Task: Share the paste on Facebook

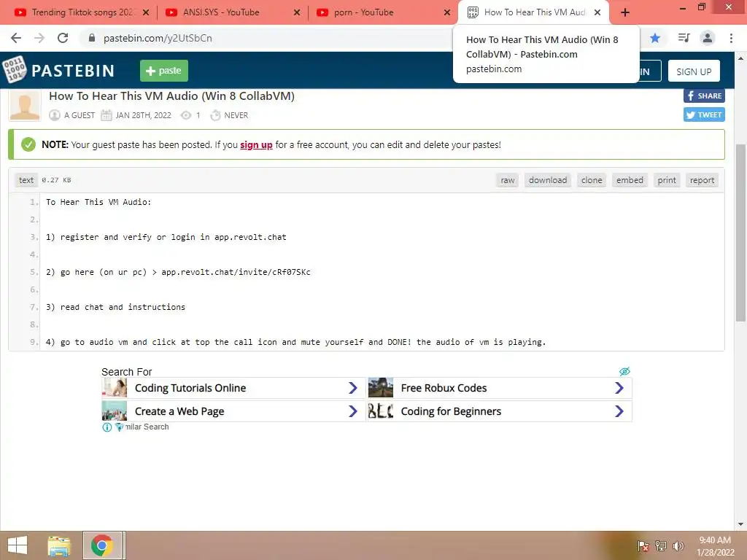Action: [704, 96]
